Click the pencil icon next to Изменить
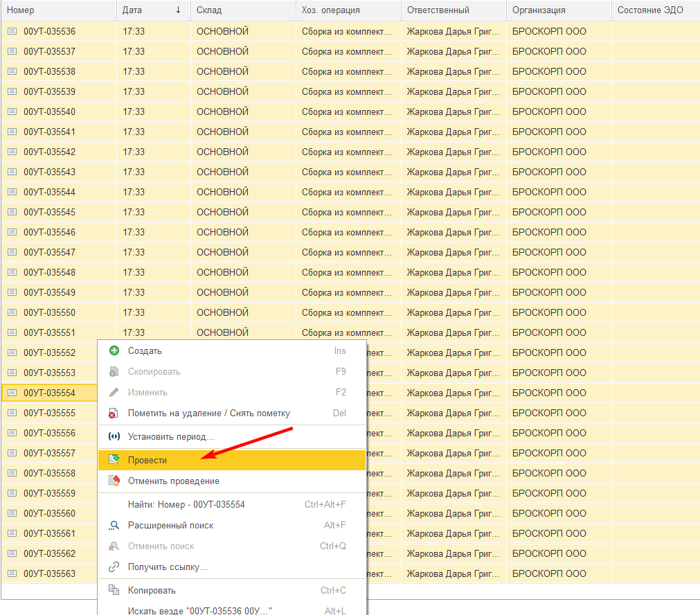 pyautogui.click(x=114, y=393)
